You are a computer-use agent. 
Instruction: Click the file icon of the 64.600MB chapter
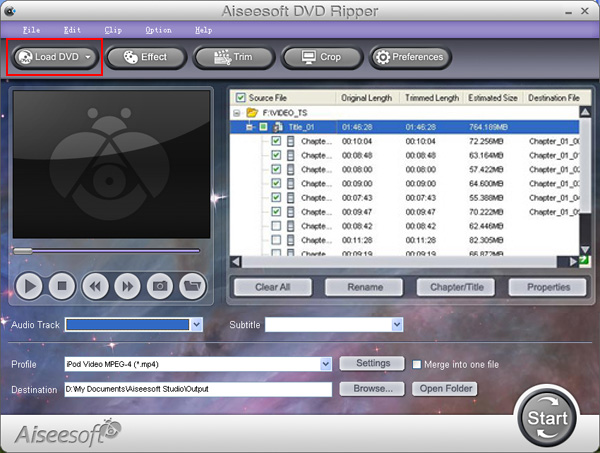[291, 184]
